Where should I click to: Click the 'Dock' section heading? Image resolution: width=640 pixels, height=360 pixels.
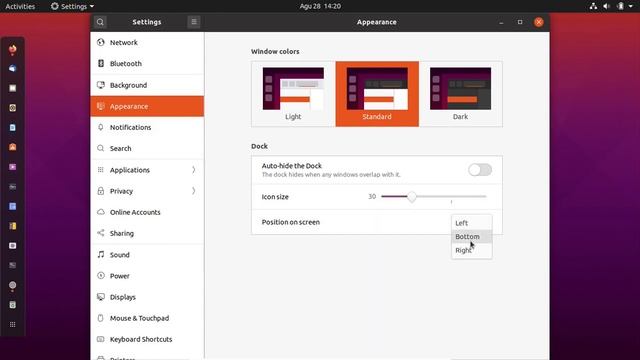pyautogui.click(x=260, y=146)
